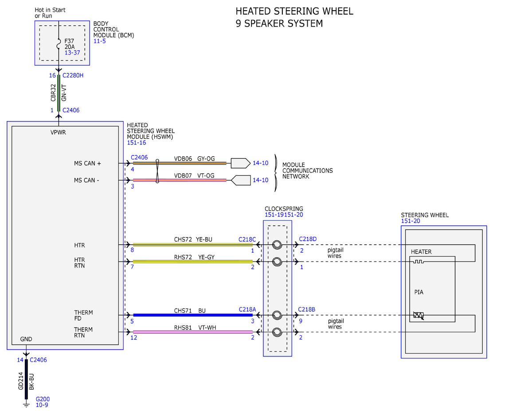Select the "GD214" wire label
Screen dimensions: 532x411
coord(21,382)
